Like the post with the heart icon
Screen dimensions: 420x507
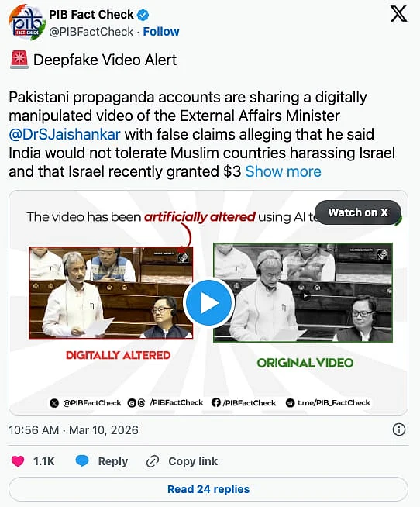[18, 460]
